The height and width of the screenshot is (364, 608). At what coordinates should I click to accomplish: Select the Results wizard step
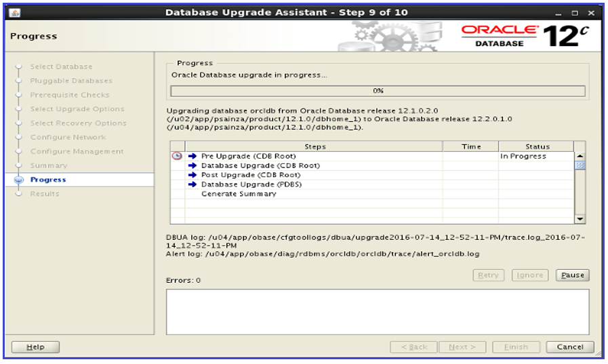(x=45, y=194)
